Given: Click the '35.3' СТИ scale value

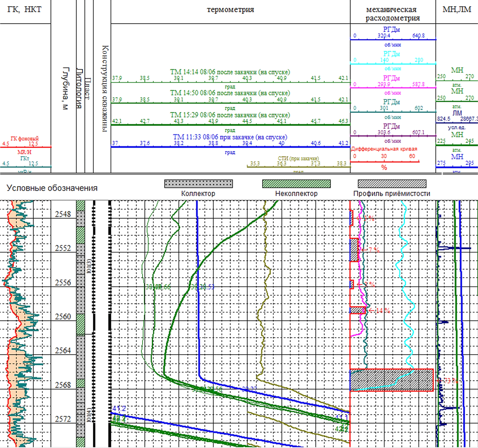Looking at the screenshot, I should [x=255, y=163].
